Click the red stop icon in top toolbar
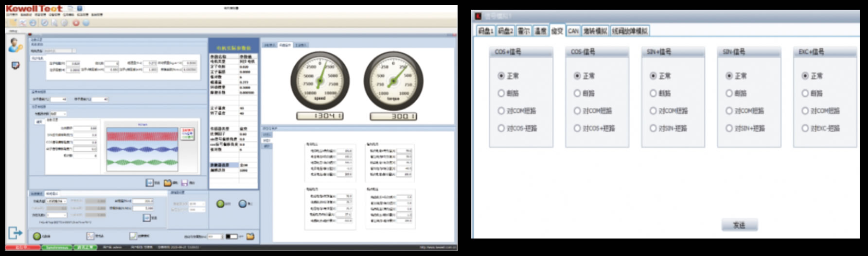This screenshot has height=256, width=868. click(76, 23)
